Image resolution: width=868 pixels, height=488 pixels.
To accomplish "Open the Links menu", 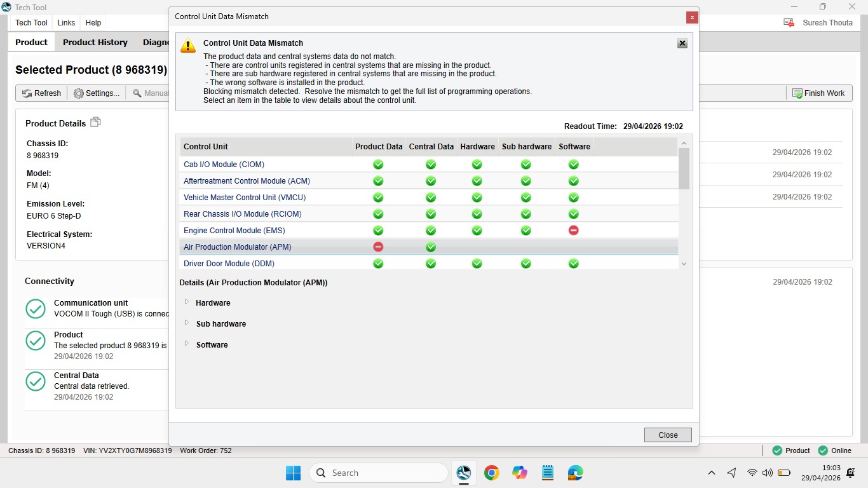I will tap(66, 22).
